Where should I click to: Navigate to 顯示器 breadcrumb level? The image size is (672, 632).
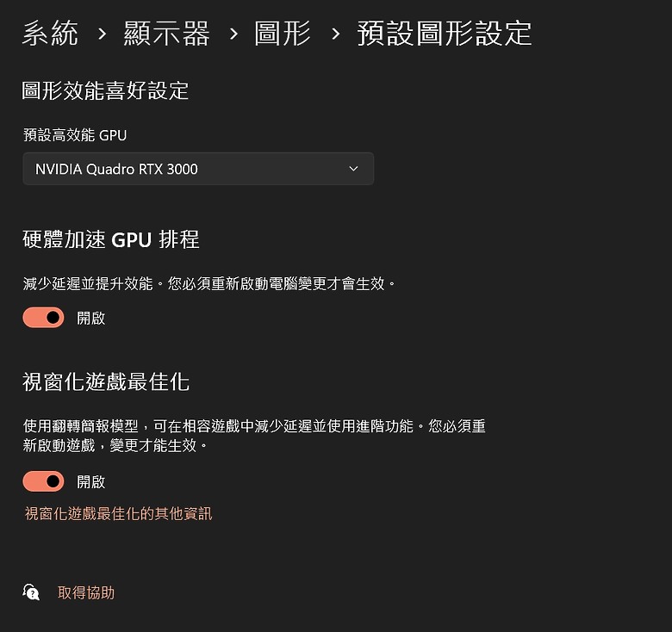tap(167, 34)
